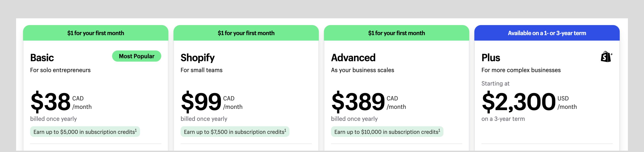Click the $5,000 subscription credits badge
644x152 pixels.
[x=85, y=132]
